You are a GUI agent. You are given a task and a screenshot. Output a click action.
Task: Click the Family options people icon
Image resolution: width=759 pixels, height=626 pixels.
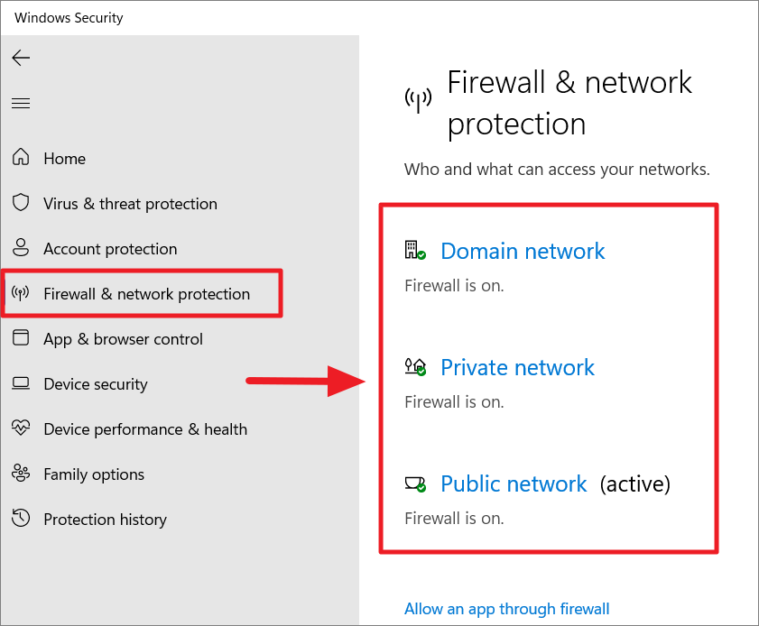click(21, 473)
